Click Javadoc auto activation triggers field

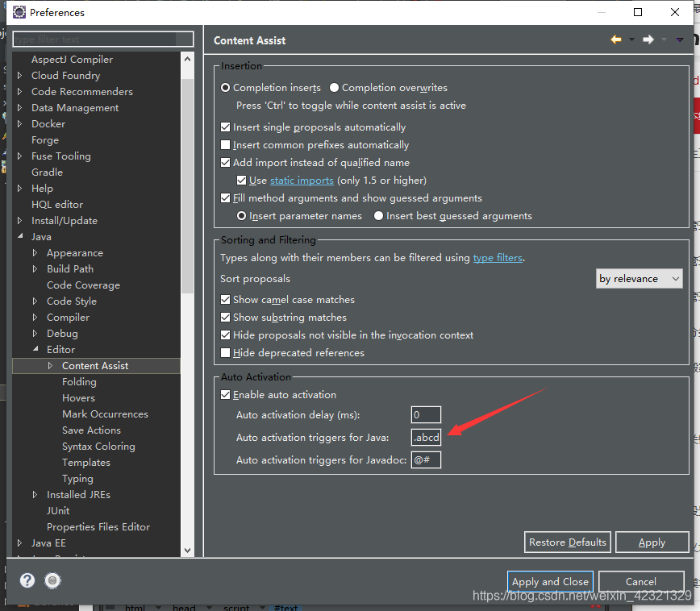click(426, 459)
